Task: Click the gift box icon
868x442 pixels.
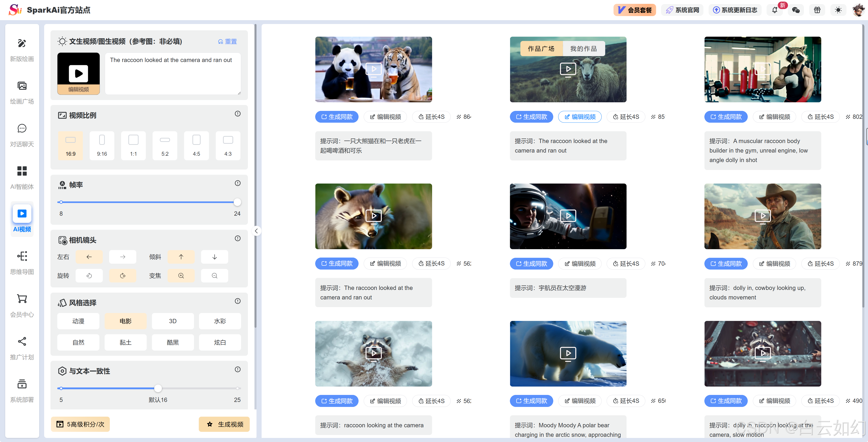Action: point(817,10)
